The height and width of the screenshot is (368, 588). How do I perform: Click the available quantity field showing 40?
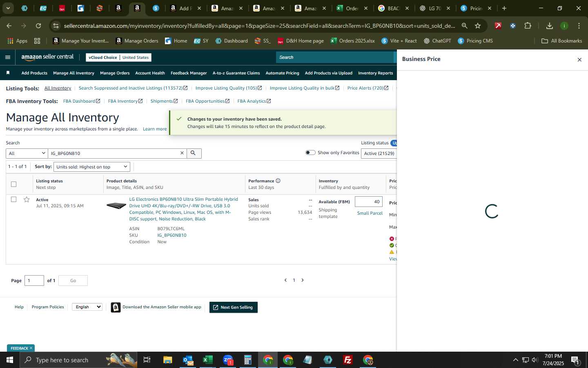point(369,202)
